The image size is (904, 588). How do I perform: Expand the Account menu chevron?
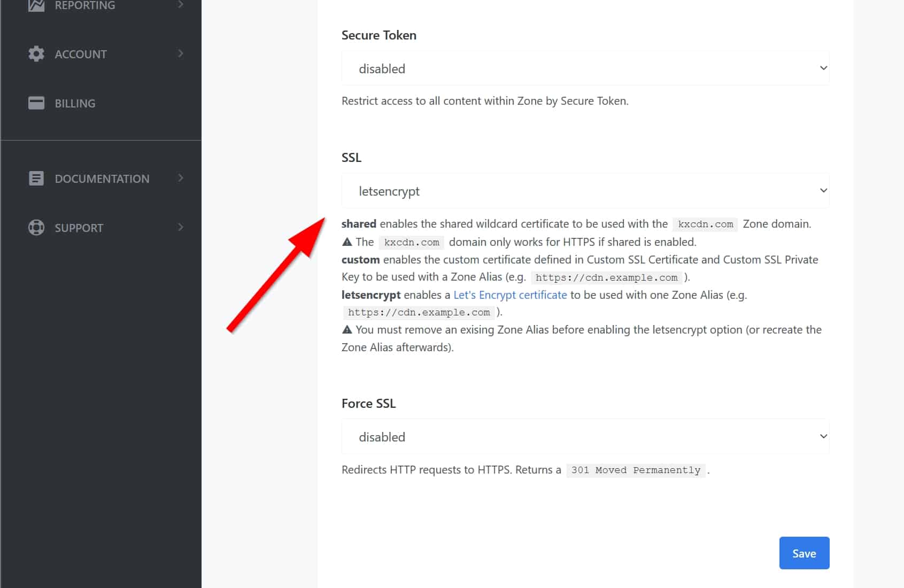pyautogui.click(x=181, y=53)
